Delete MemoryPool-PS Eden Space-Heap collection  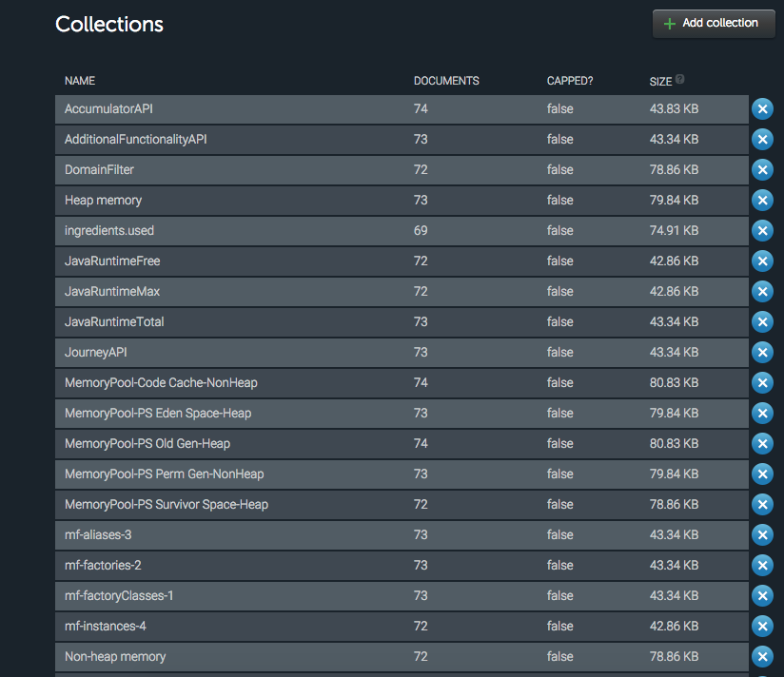tap(762, 414)
